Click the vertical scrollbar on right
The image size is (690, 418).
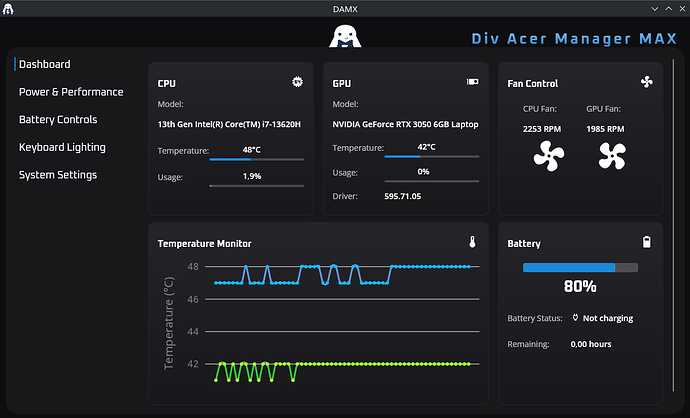point(673,225)
